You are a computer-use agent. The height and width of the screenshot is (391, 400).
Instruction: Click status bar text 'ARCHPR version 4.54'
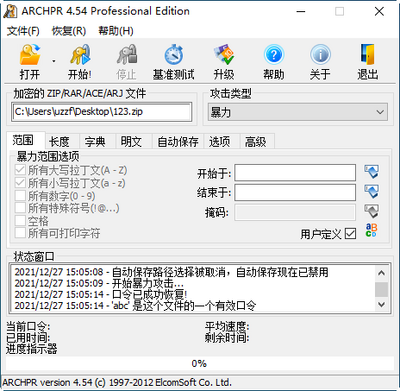click(117, 382)
